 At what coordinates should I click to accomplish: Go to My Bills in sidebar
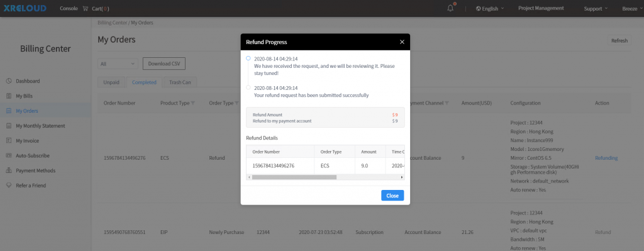[x=25, y=96]
